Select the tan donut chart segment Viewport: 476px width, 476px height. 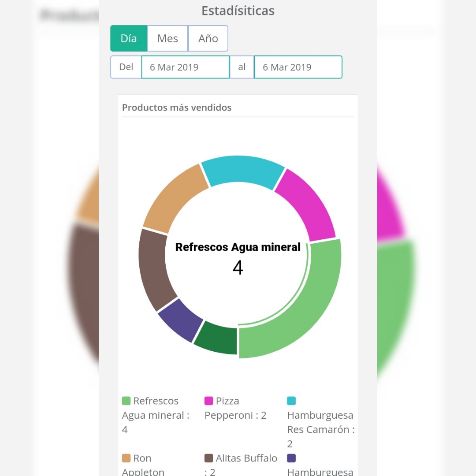click(175, 197)
